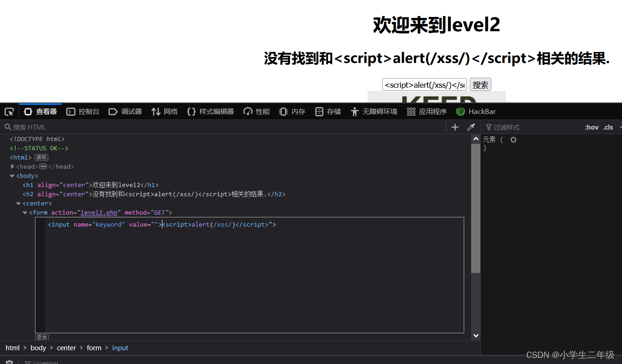Select the eyedropper color picker icon
622x364 pixels.
pos(471,127)
